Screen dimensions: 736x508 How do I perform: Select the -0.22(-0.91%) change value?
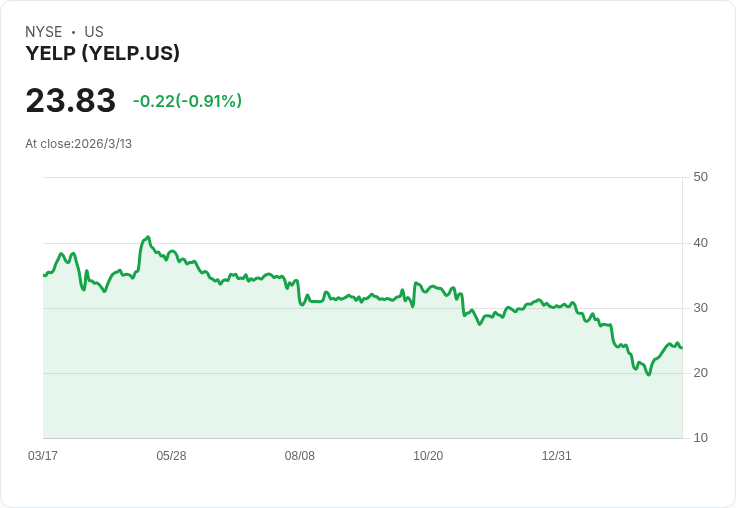pos(187,101)
